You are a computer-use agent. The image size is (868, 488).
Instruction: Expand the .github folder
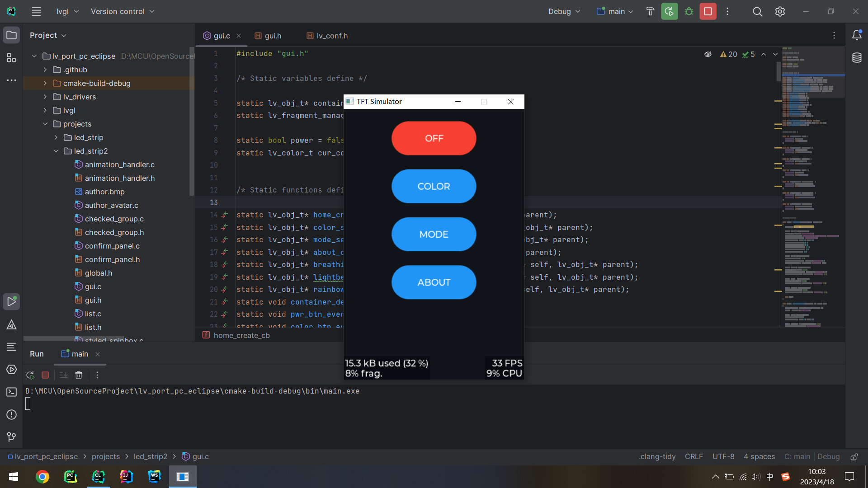tap(45, 70)
